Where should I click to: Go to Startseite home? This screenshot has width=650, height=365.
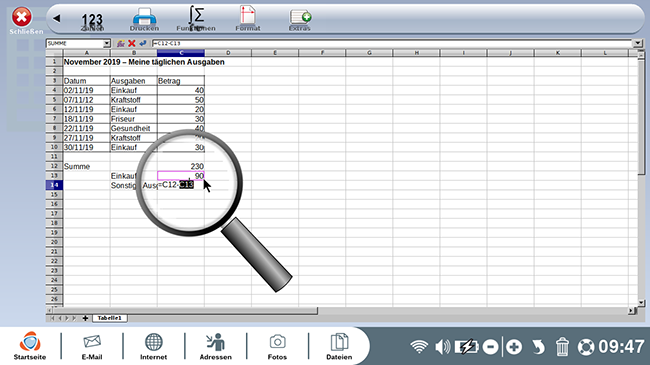tap(30, 346)
